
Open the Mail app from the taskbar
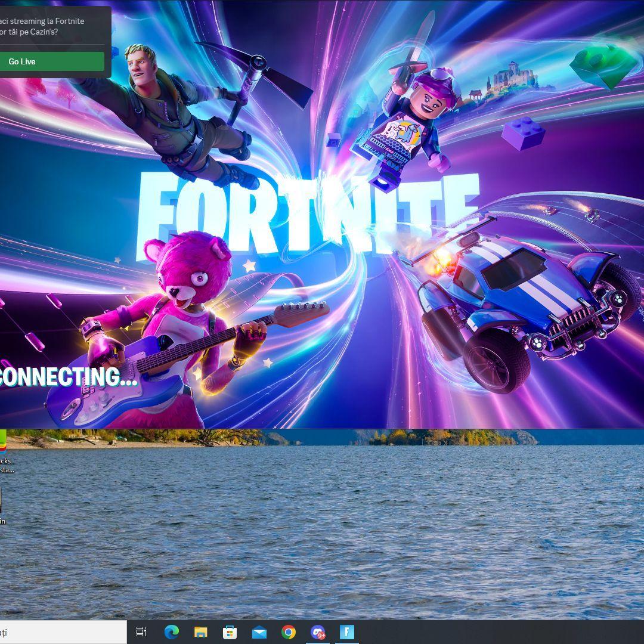point(259,632)
